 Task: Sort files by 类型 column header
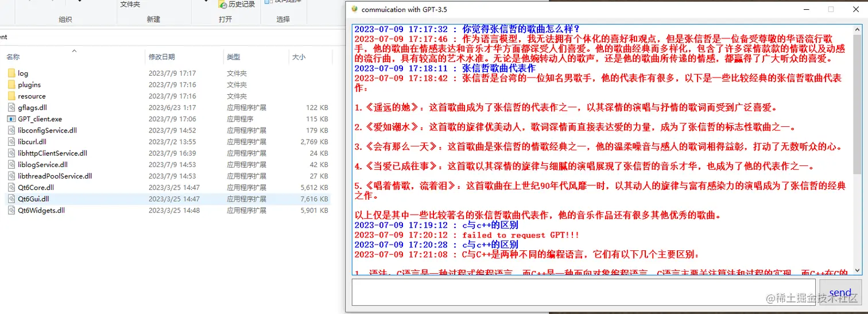234,57
